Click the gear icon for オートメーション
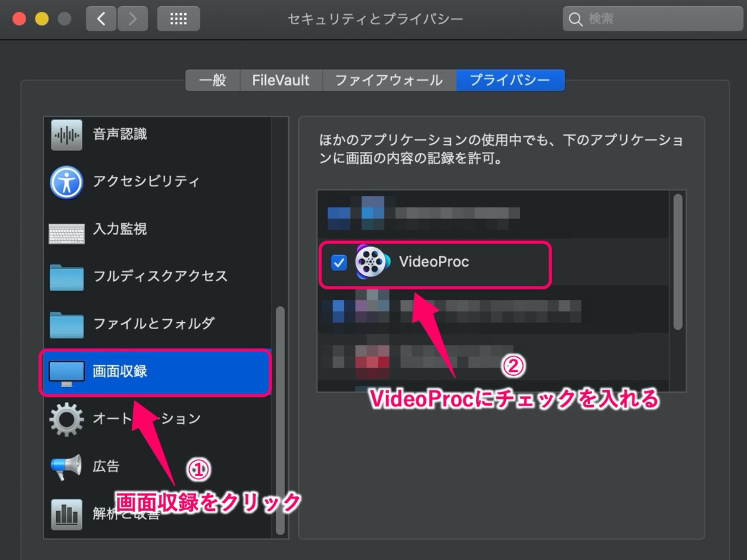The height and width of the screenshot is (560, 747). 66,420
